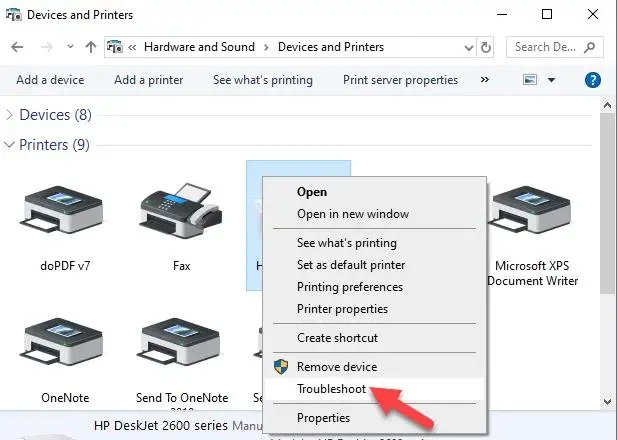Click the vertical scrollbar thumb

coord(607,203)
